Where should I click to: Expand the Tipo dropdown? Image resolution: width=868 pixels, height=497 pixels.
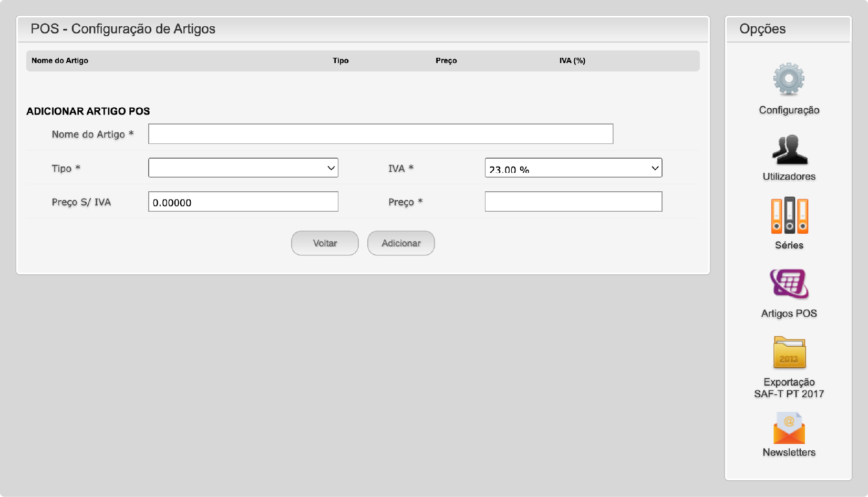(x=243, y=168)
